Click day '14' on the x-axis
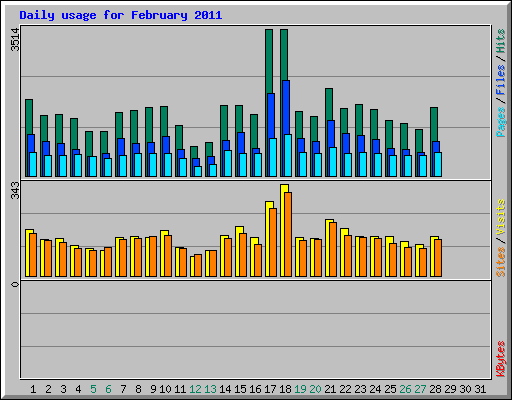Viewport: 512px width, 400px height. click(225, 389)
